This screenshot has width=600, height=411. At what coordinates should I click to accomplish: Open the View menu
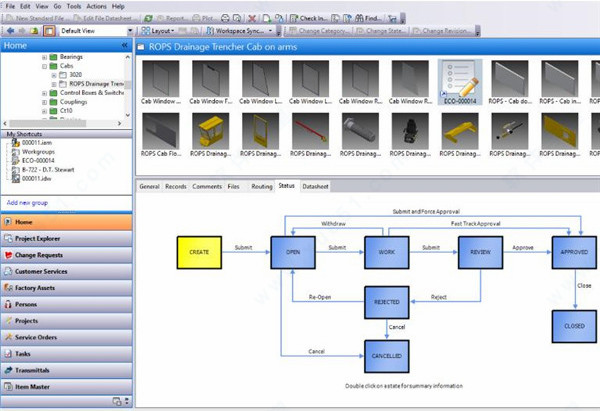coord(42,6)
